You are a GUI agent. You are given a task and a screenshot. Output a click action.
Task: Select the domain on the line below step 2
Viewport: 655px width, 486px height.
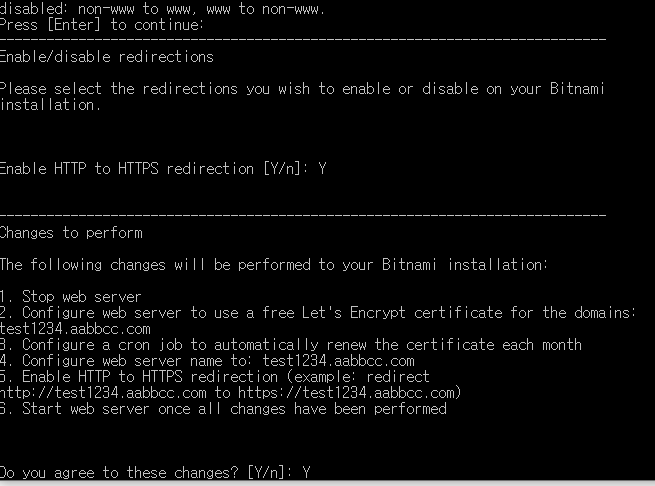click(75, 329)
